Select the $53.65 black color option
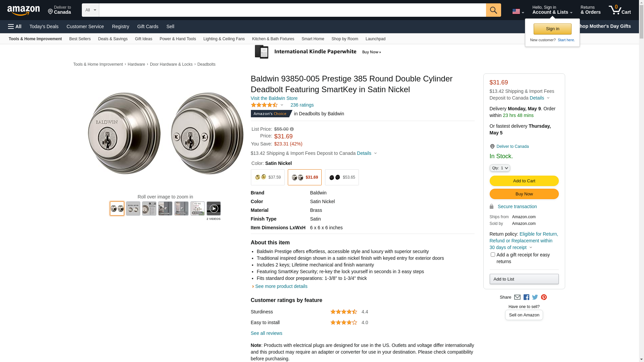The image size is (644, 362). [x=342, y=177]
